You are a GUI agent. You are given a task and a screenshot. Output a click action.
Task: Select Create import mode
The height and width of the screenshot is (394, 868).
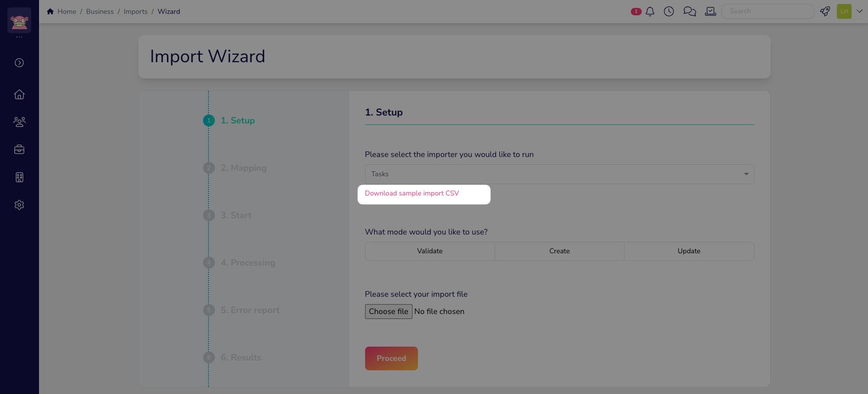[x=559, y=251]
